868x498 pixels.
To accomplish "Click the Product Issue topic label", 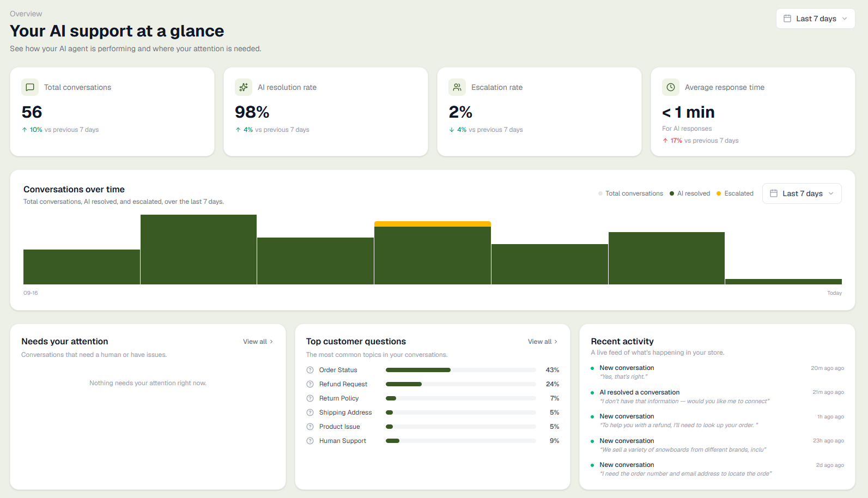I will (x=339, y=427).
